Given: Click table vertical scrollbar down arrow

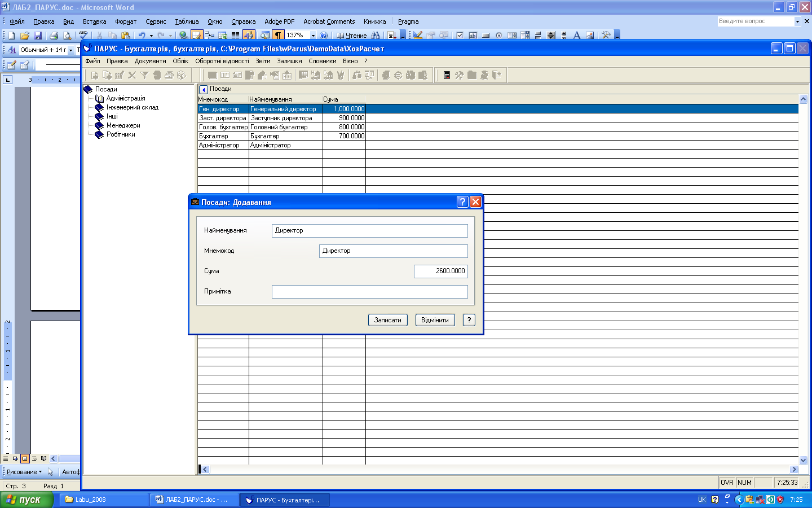Looking at the screenshot, I should [804, 460].
